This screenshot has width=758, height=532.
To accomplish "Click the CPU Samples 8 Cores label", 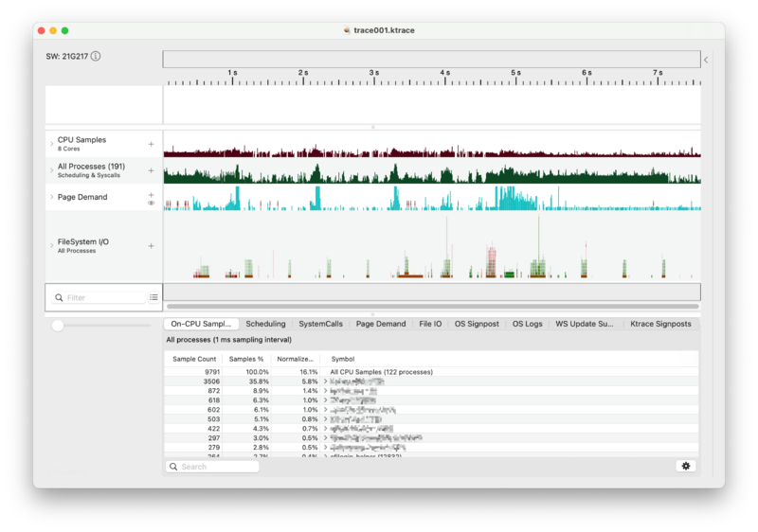I will point(81,143).
